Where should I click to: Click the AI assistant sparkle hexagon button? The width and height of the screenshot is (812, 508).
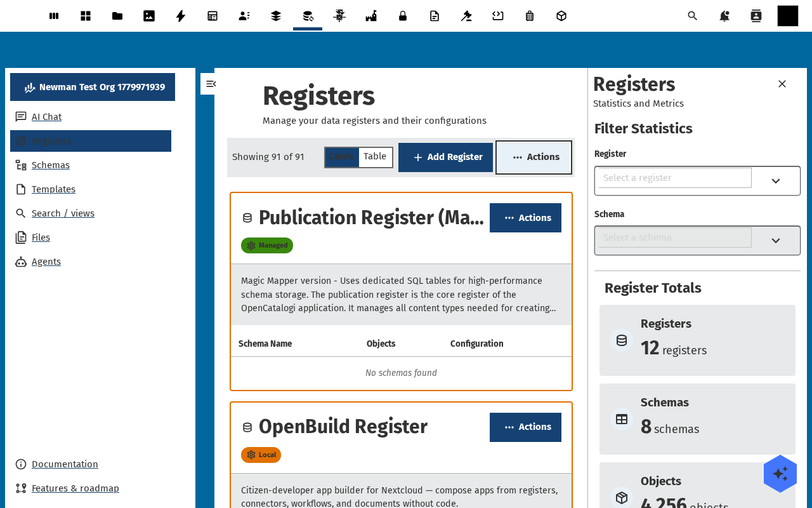(780, 474)
